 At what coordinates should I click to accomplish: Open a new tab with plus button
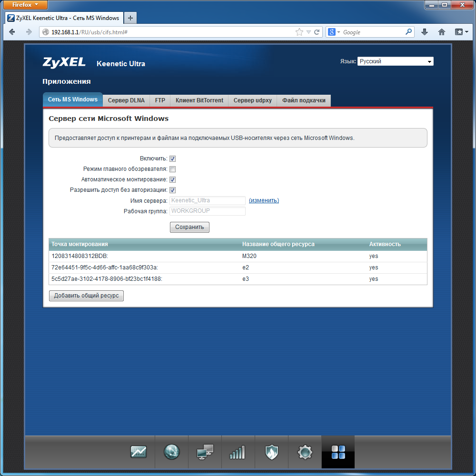130,18
